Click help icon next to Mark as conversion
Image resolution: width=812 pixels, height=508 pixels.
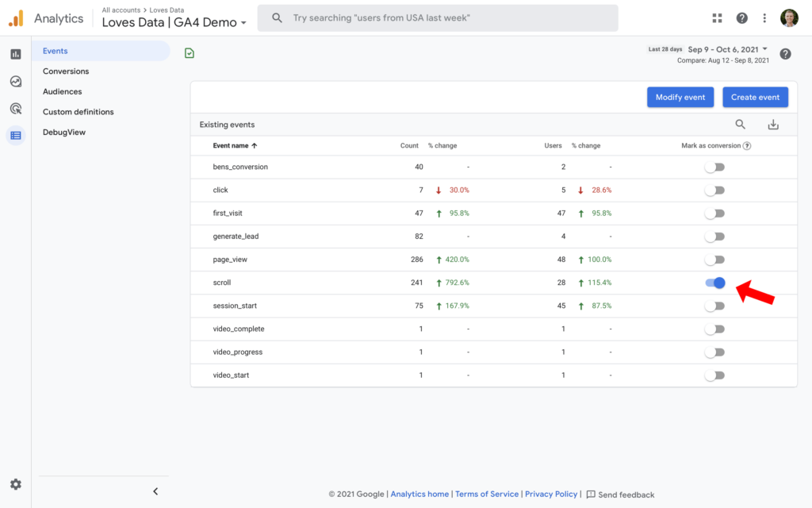(x=747, y=146)
